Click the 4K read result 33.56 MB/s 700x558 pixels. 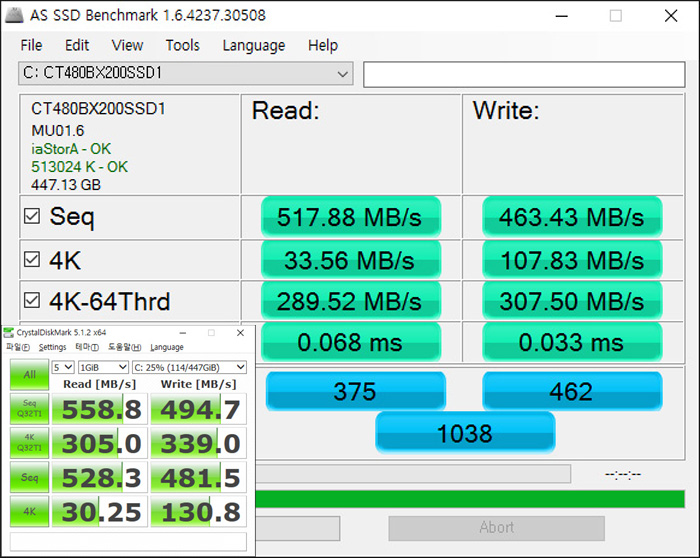[351, 260]
